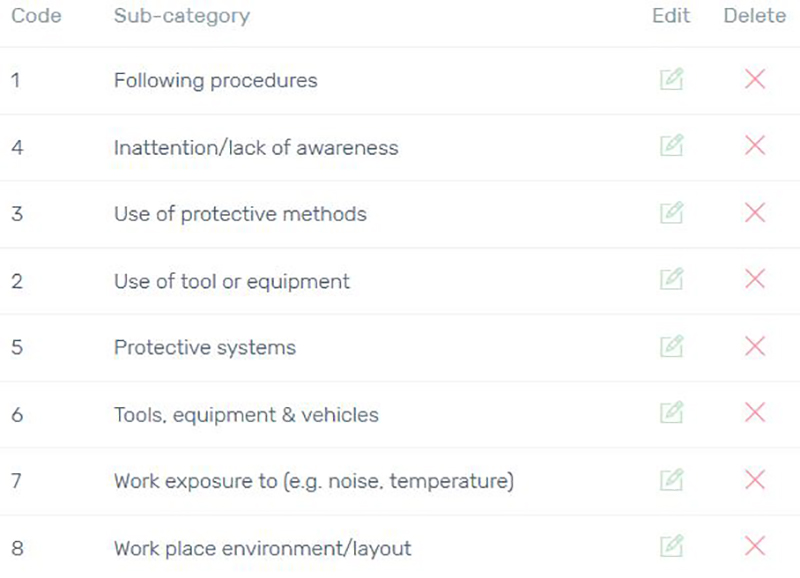The height and width of the screenshot is (578, 800).
Task: Delete Use of tool or equipment
Action: click(755, 279)
